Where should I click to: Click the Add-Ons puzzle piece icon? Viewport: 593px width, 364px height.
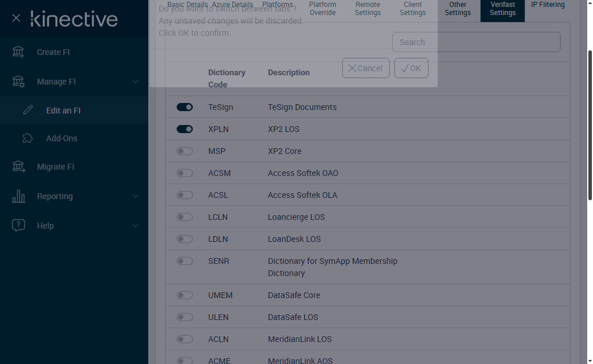[x=28, y=138]
